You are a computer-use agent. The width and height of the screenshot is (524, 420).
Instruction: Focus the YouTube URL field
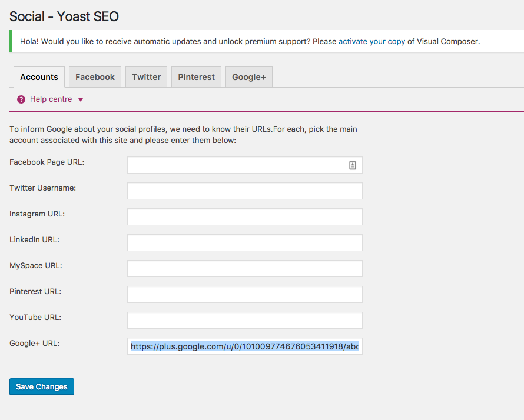pyautogui.click(x=245, y=321)
